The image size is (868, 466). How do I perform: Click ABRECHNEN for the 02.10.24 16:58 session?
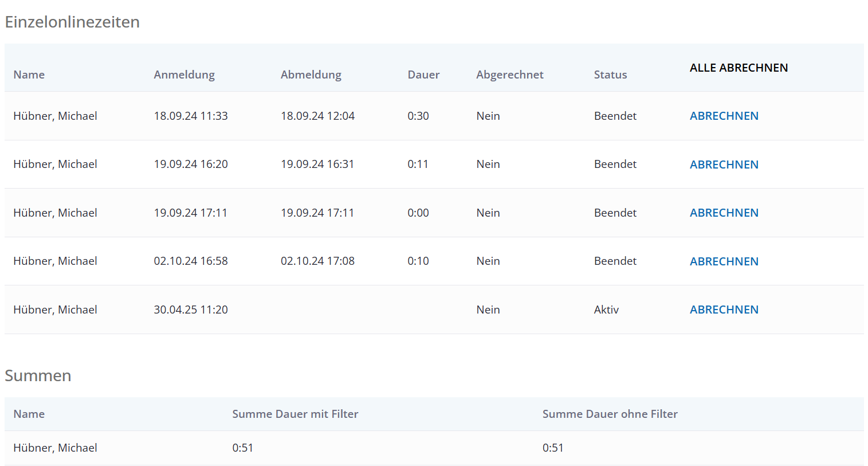point(724,261)
